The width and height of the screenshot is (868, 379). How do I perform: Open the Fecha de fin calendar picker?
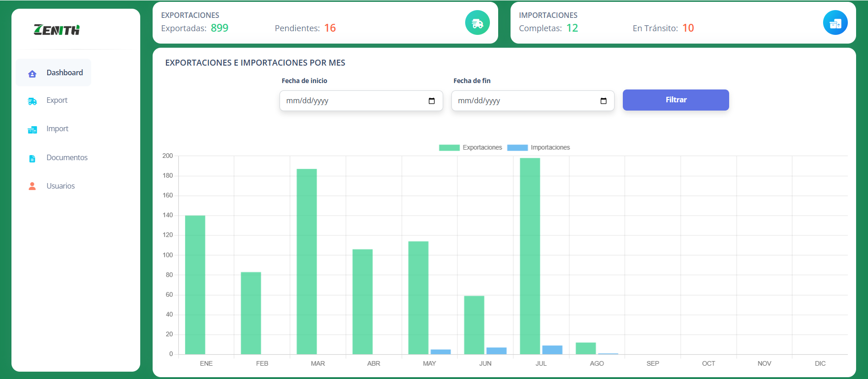click(x=603, y=101)
